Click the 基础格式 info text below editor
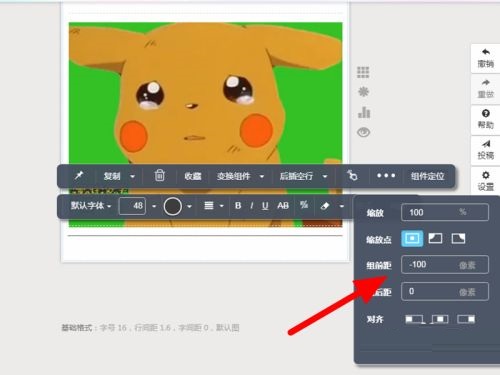 point(150,328)
